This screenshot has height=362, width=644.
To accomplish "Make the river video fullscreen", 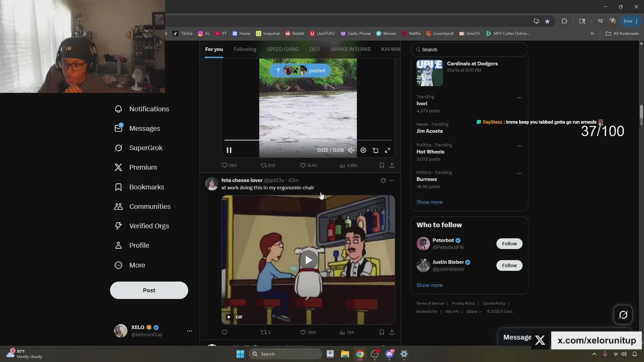I will [387, 150].
